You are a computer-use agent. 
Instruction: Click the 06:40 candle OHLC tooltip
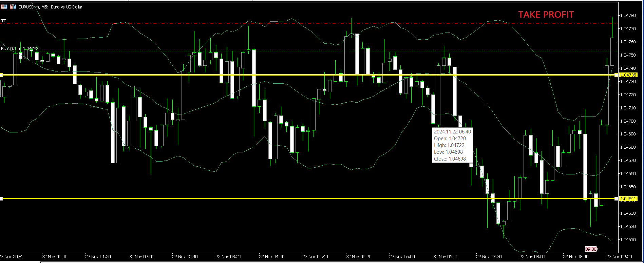[452, 145]
